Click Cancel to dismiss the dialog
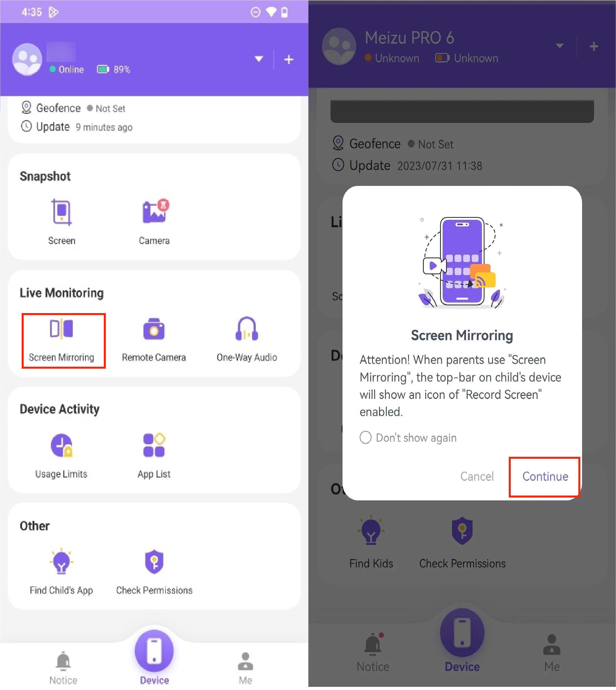Viewport: 616px width, 690px height. 475,476
